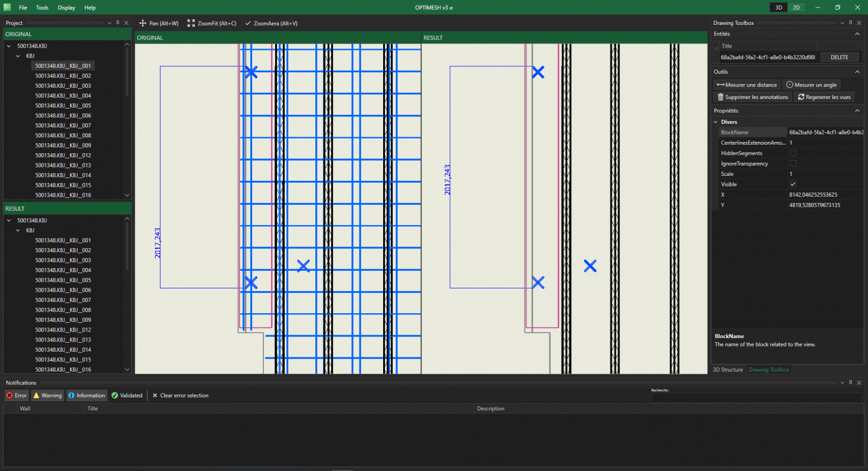The width and height of the screenshot is (868, 471).
Task: Click Supprimer les annotations trash button
Action: coord(753,97)
